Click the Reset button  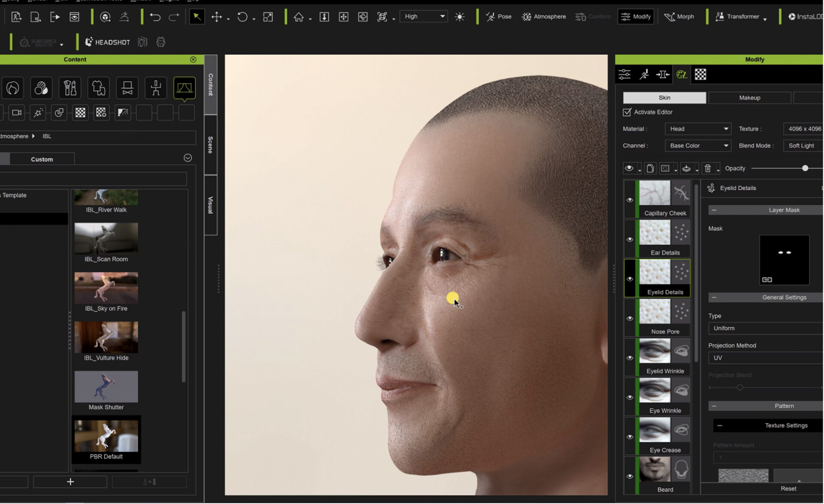coord(788,489)
